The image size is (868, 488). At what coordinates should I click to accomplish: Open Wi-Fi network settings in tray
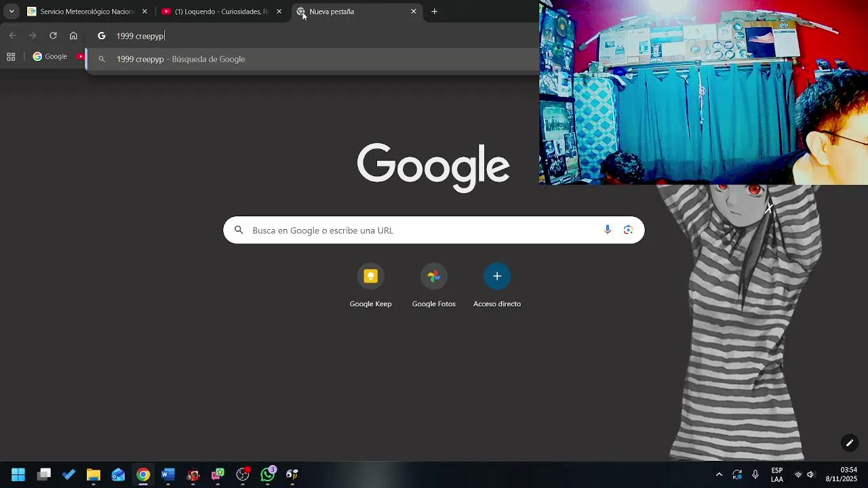point(798,474)
